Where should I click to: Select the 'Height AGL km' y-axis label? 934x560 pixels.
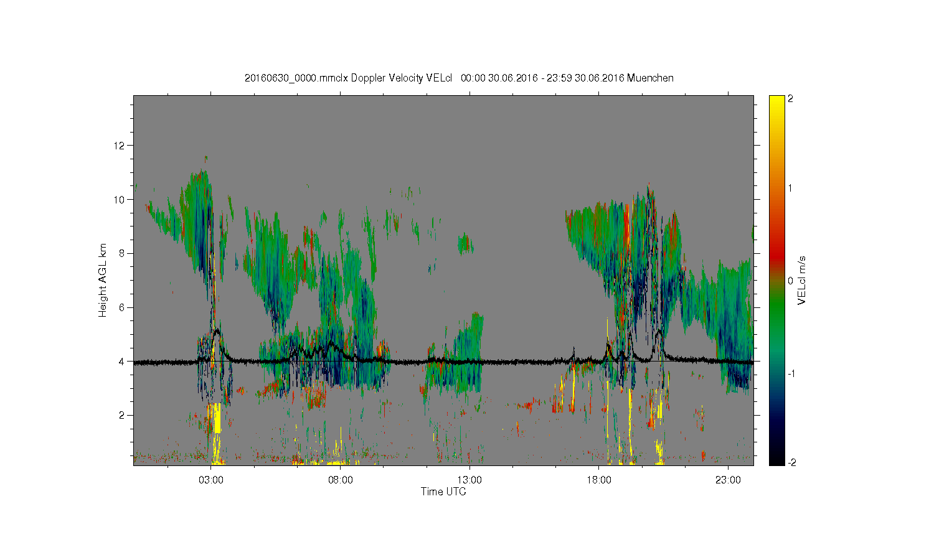tap(103, 280)
